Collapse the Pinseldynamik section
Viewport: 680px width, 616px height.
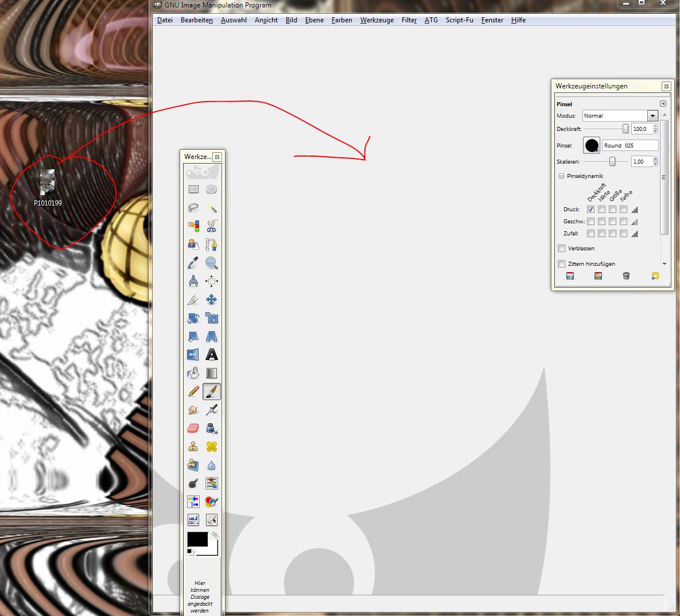[561, 176]
